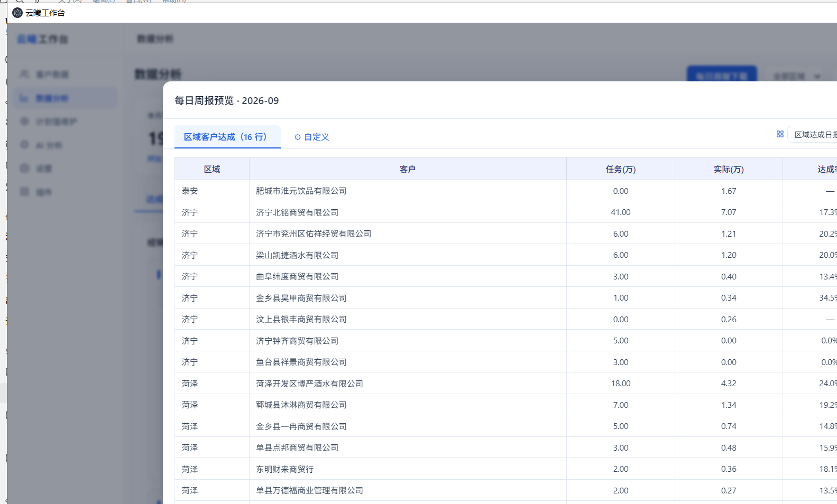Click actual value 0.48
The width and height of the screenshot is (837, 504).
point(729,447)
